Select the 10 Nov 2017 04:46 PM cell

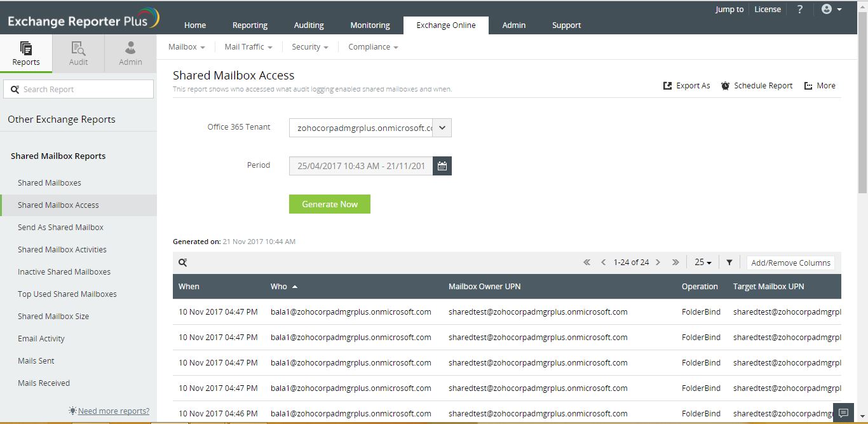(218, 414)
